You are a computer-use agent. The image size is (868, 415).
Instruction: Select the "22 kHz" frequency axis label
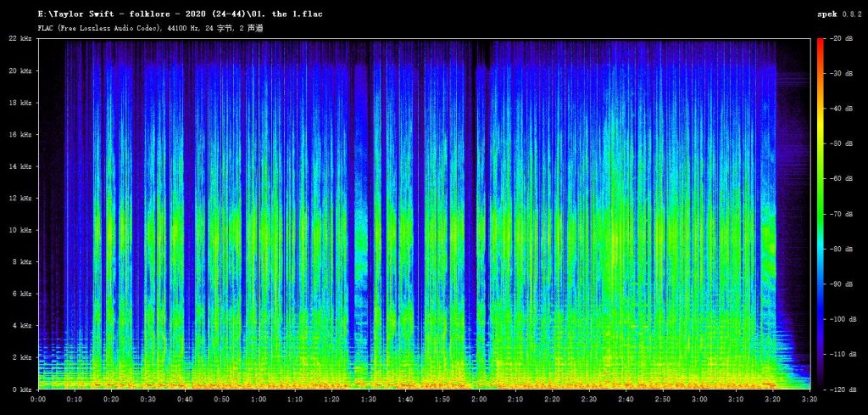click(x=21, y=38)
